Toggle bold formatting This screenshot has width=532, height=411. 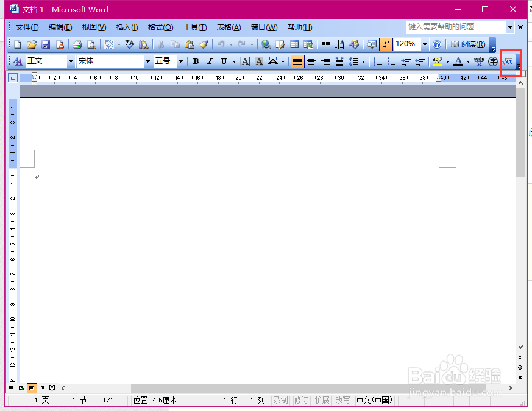click(195, 61)
